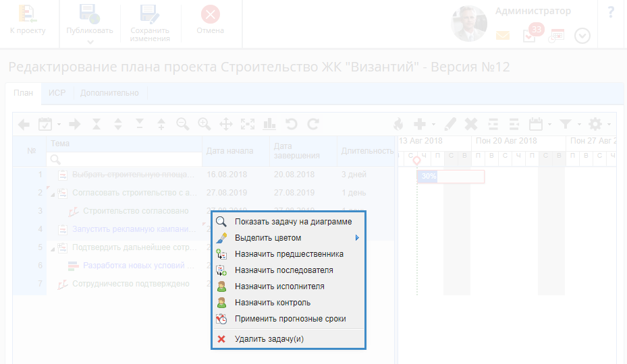Click the 'Тема' search input field

[x=125, y=159]
